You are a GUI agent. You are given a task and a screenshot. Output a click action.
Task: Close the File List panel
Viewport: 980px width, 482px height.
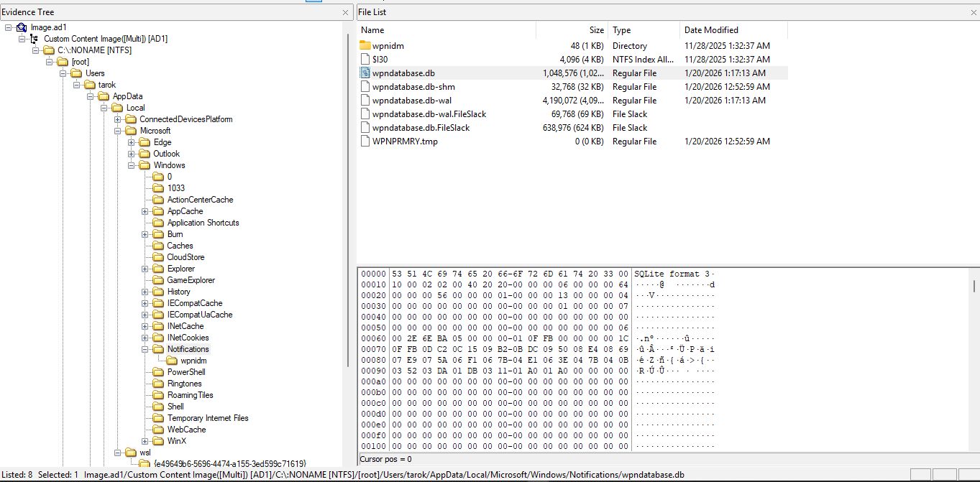973,12
